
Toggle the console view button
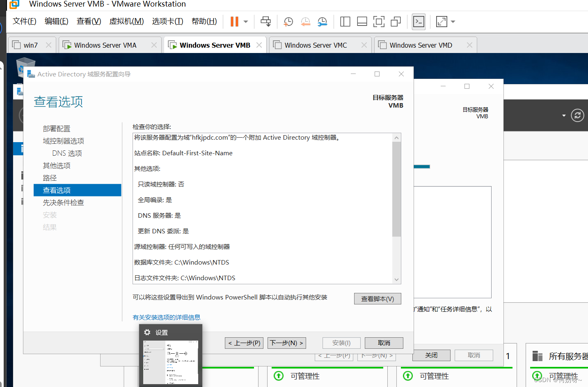click(x=419, y=22)
